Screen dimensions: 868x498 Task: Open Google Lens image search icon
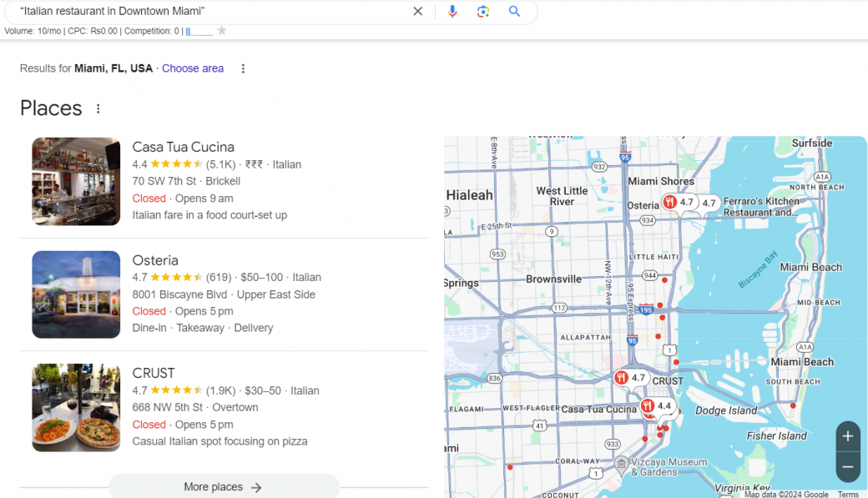(x=482, y=11)
